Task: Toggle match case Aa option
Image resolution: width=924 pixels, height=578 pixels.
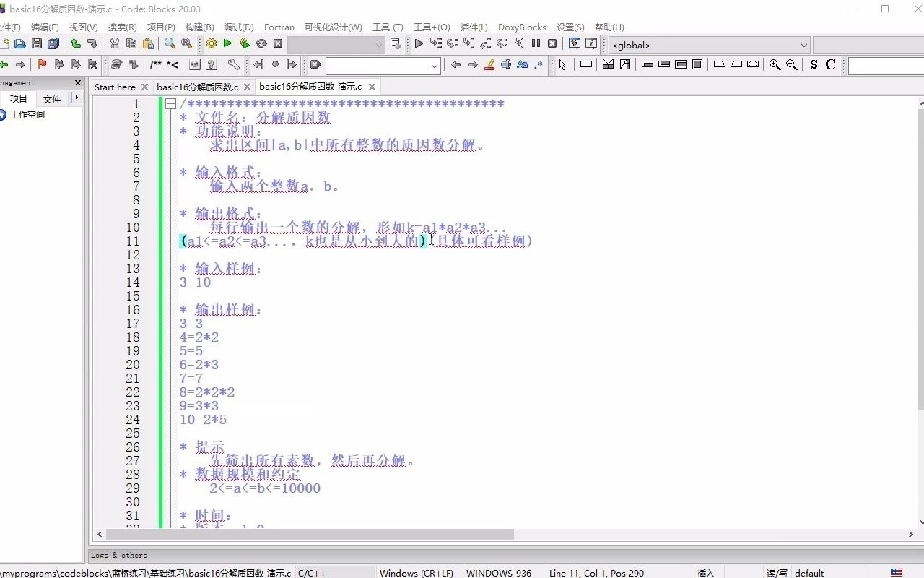Action: tap(523, 64)
